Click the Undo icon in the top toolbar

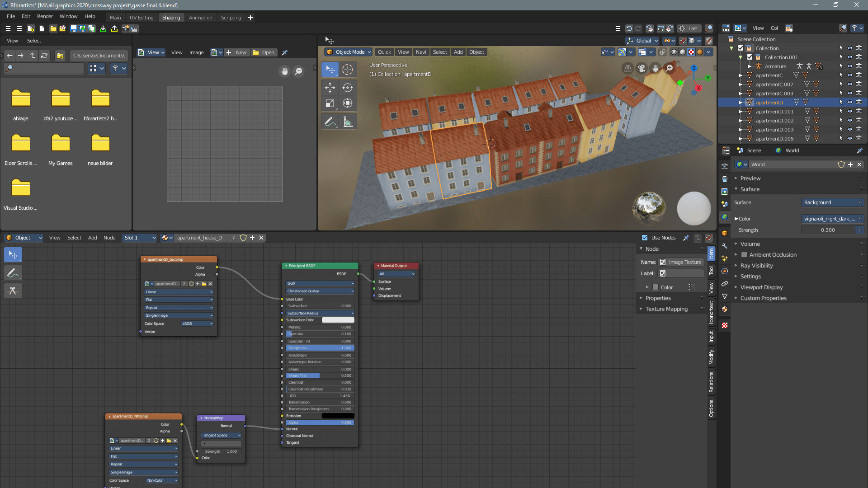tap(628, 28)
